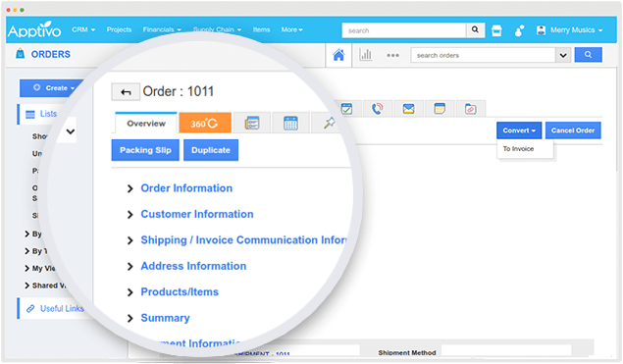Click the Duplicate button
The height and width of the screenshot is (364, 623).
(x=211, y=150)
